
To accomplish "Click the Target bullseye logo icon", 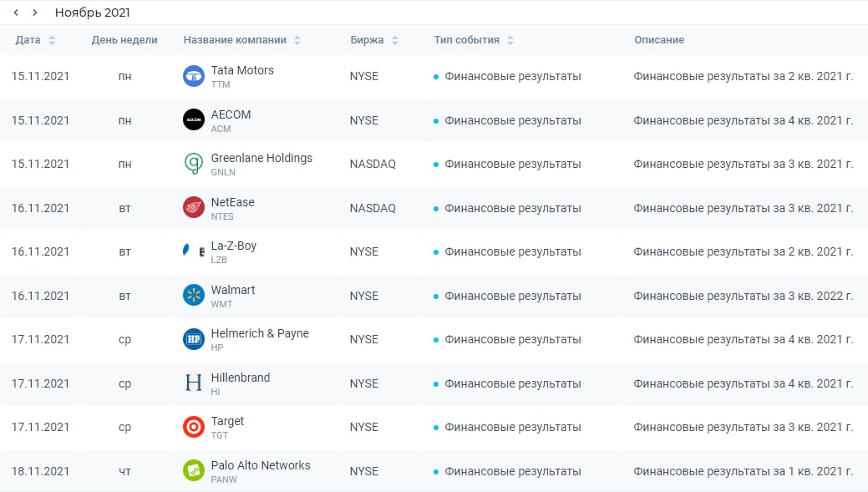I will click(x=194, y=427).
